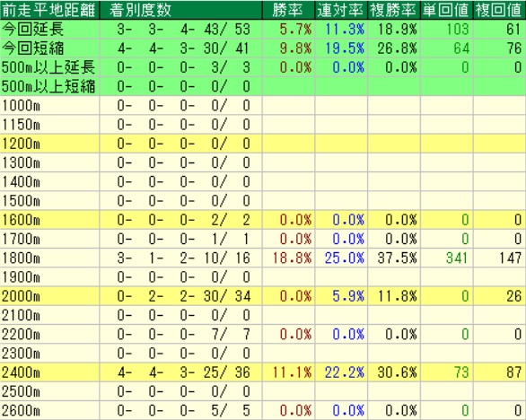Click the 複勝率 column header
This screenshot has height=420, width=526.
tap(393, 10)
